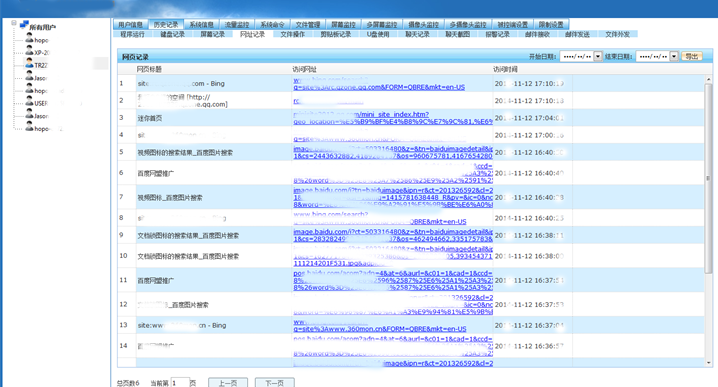Open the pos.baidu.com link in row 11

coord(393,280)
